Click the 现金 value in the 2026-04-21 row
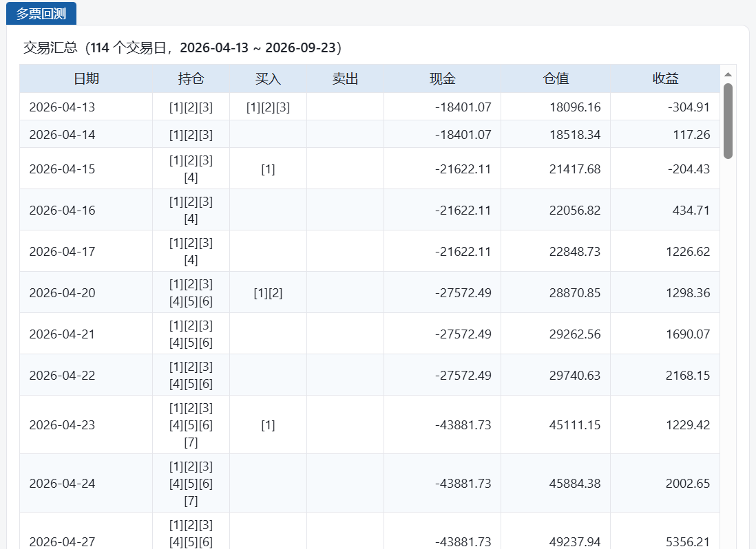The image size is (756, 549). point(463,334)
